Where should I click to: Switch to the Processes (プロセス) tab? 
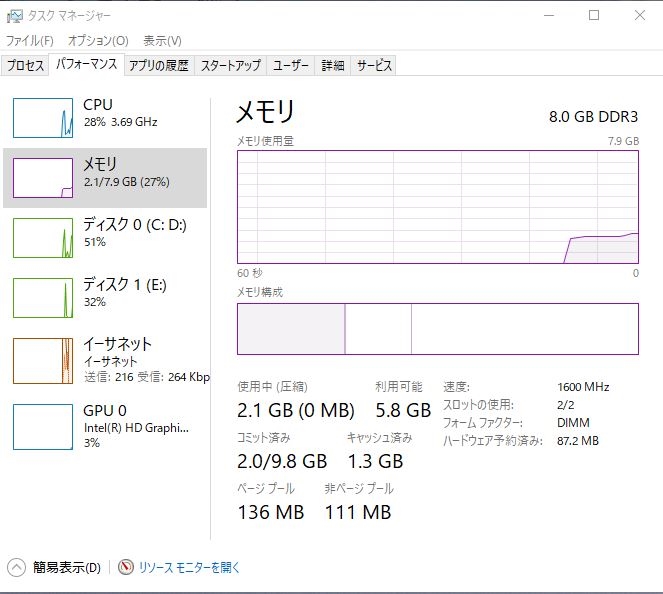coord(25,66)
